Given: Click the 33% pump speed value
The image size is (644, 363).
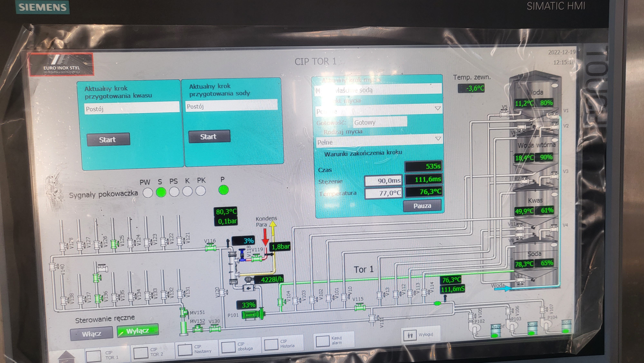Looking at the screenshot, I should pos(246,305).
